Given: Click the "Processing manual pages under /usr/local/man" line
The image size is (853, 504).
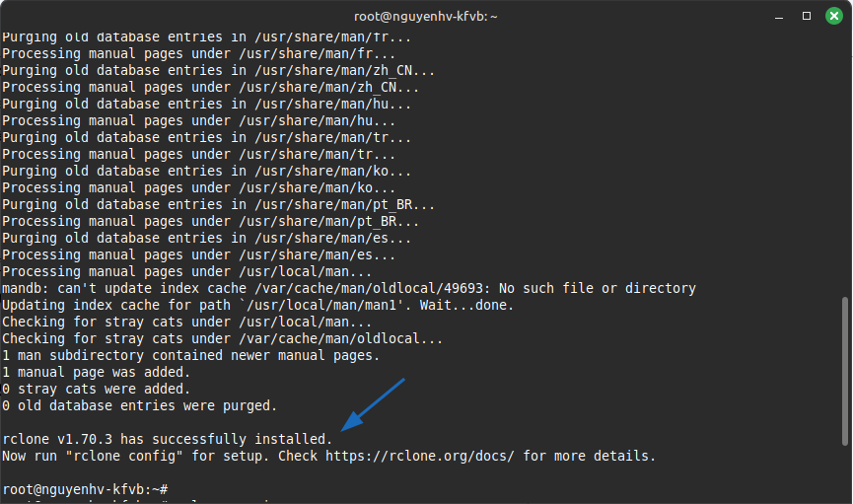Looking at the screenshot, I should point(186,271).
